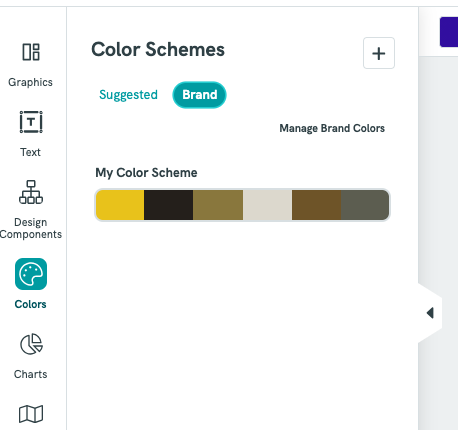458x430 pixels.
Task: Open the Design Components icon
Action: [31, 192]
